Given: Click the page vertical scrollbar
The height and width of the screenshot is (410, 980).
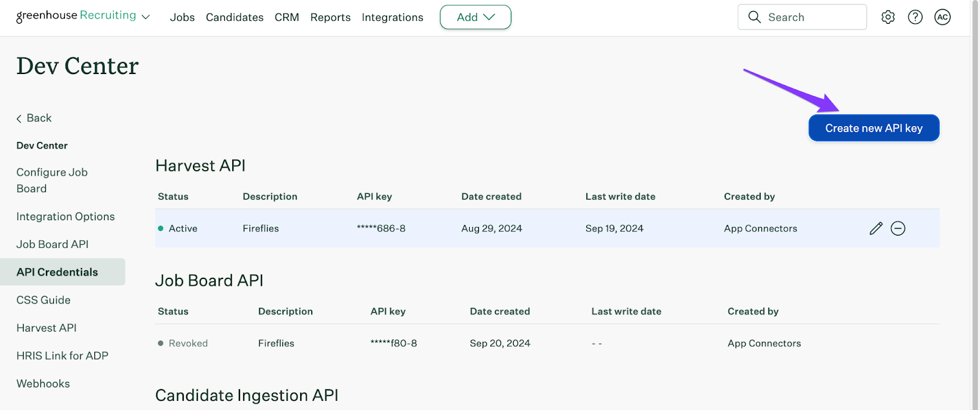Looking at the screenshot, I should [974, 184].
